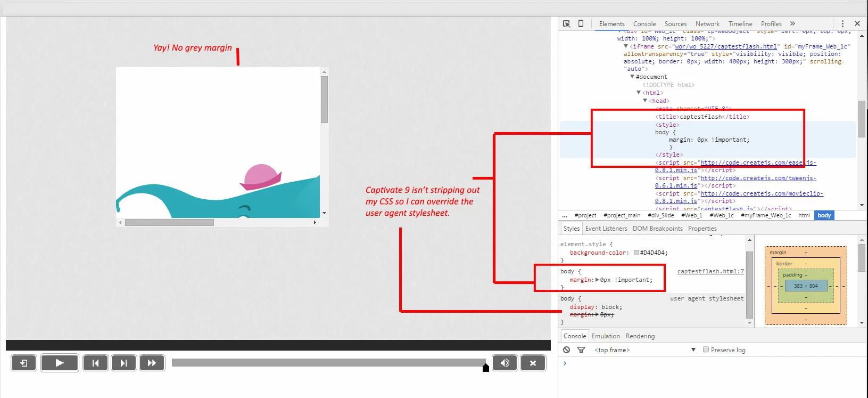Viewport: 868px width, 398px height.
Task: Enable the Preserve log checkbox
Action: point(706,350)
